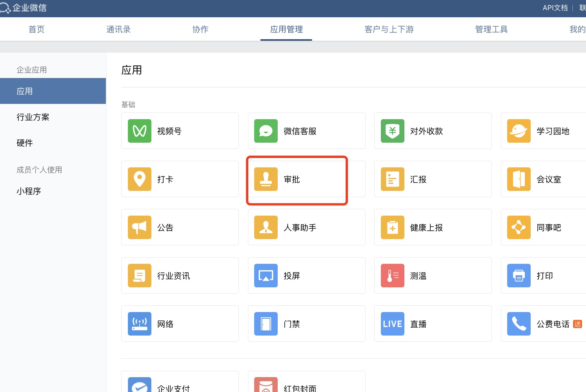Click the 公费电话 phone icon
This screenshot has width=586, height=392.
pos(519,324)
